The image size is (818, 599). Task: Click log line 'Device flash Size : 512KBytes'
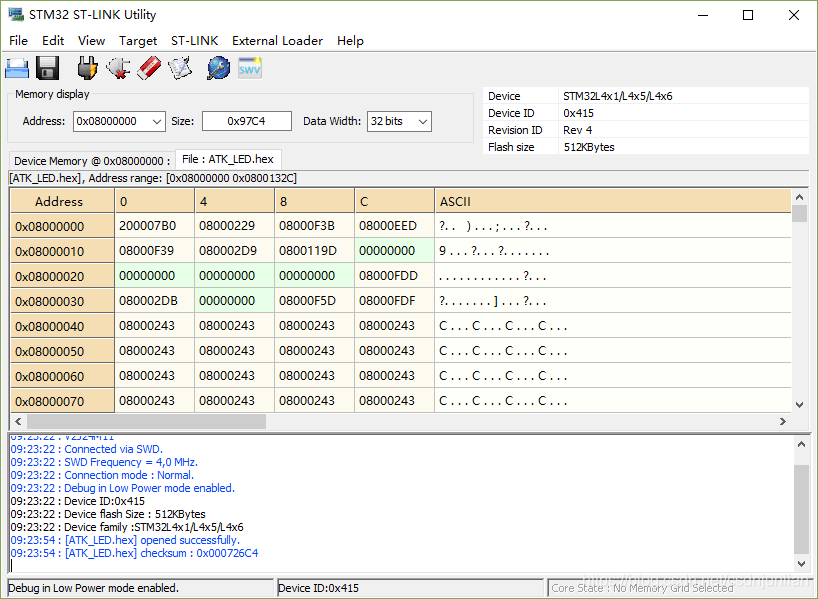click(108, 514)
